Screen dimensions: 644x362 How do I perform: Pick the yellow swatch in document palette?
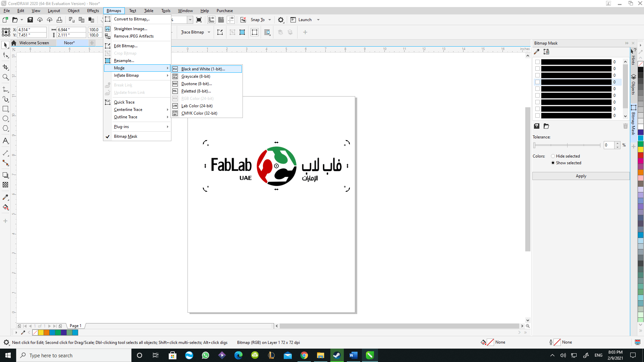click(41, 333)
